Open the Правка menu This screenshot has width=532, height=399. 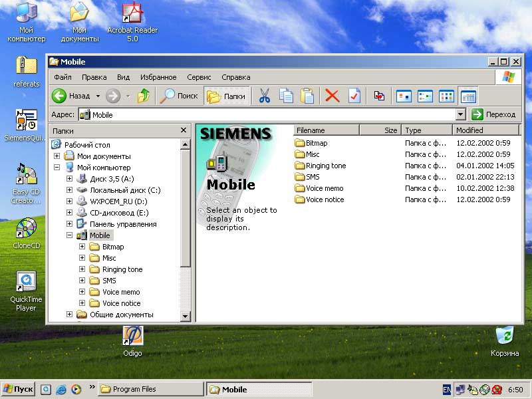point(94,77)
